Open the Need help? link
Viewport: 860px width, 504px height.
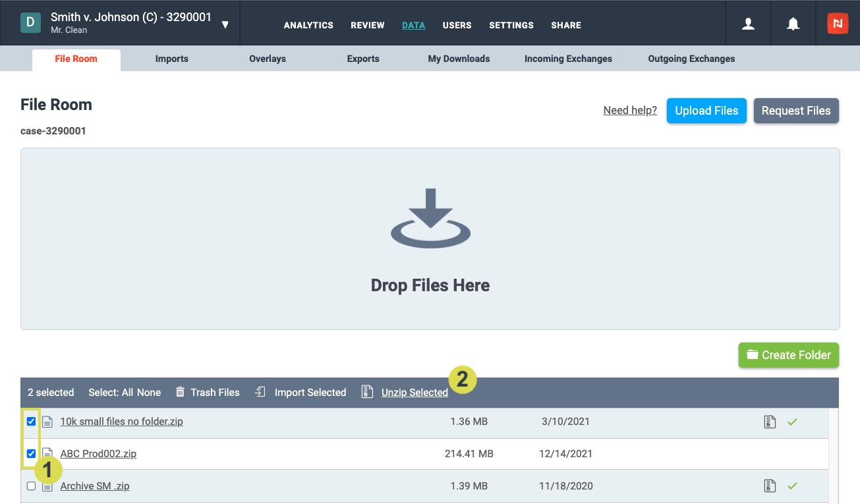[x=630, y=110]
